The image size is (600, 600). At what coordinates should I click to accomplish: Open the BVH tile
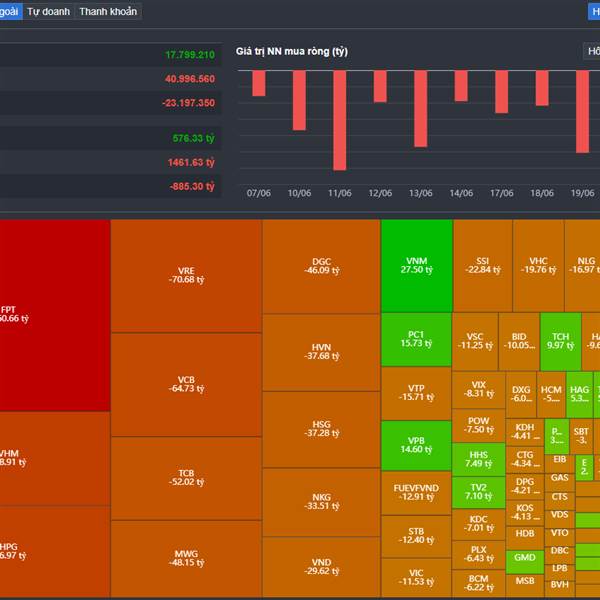pyautogui.click(x=559, y=589)
